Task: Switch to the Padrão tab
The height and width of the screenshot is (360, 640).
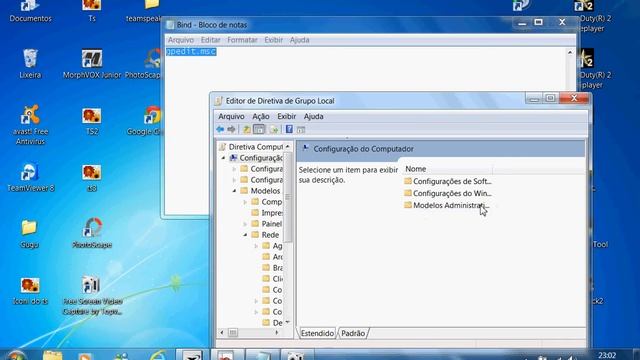Action: coord(353,333)
